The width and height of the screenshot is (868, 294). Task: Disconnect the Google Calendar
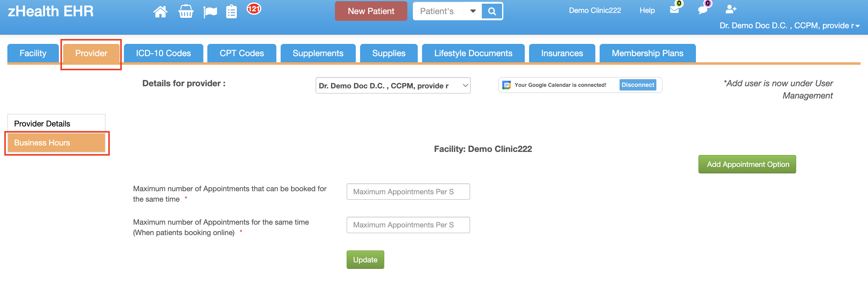(x=637, y=85)
